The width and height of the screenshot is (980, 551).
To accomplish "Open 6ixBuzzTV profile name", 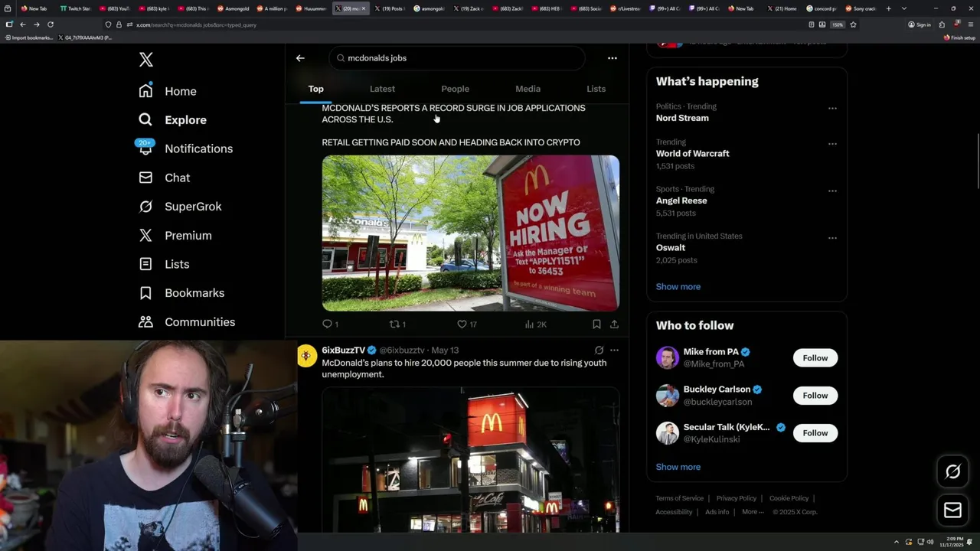I will (x=344, y=350).
